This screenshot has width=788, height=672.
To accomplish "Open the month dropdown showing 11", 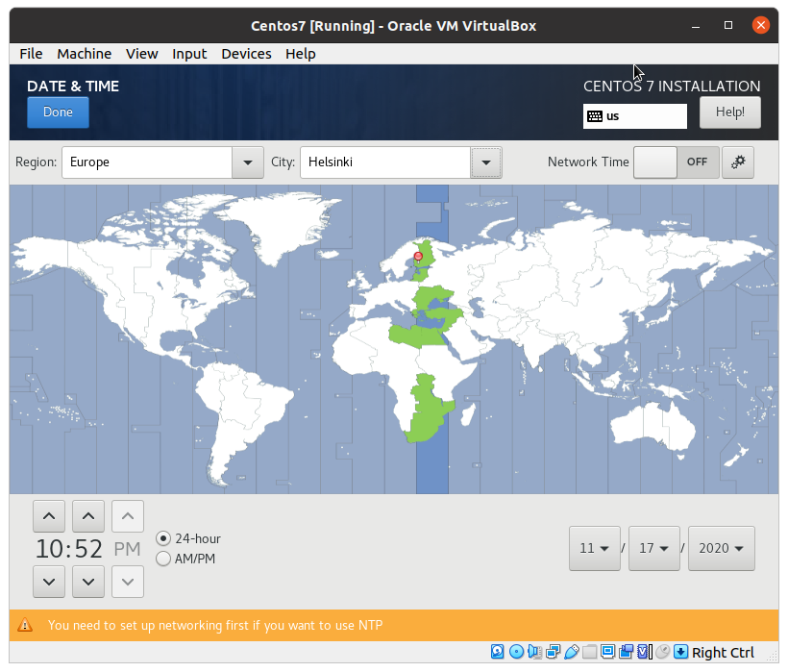I will 595,548.
